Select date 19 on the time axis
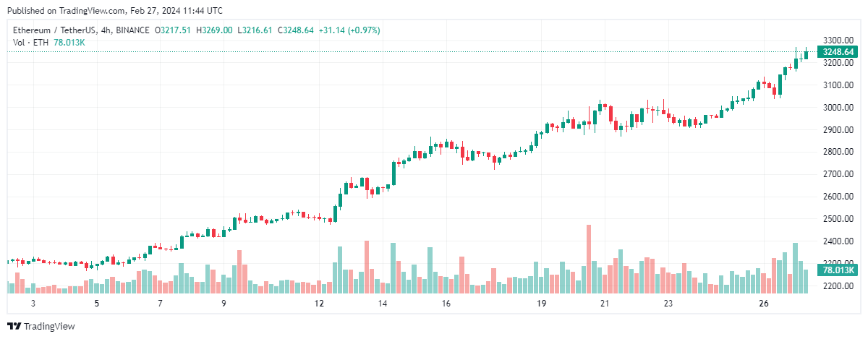868x339 pixels. point(542,304)
